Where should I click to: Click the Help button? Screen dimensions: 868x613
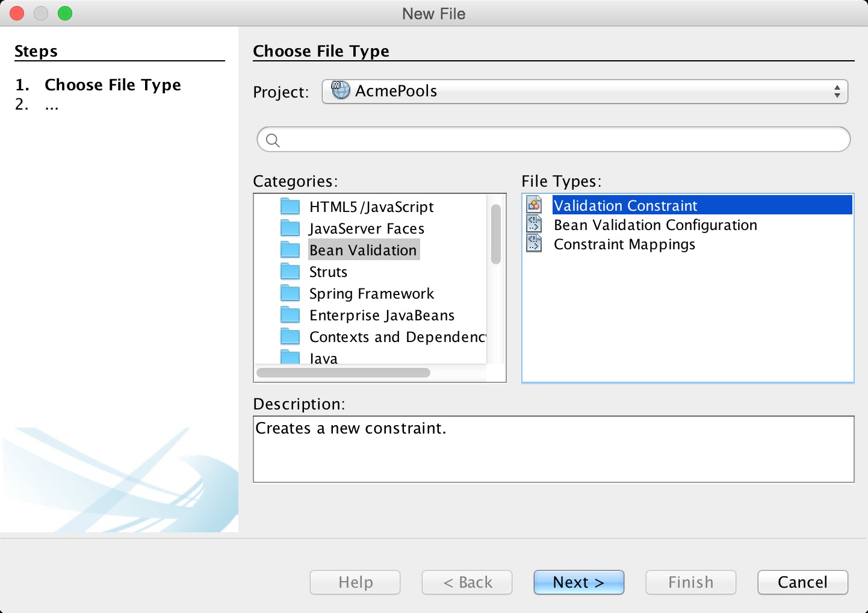pyautogui.click(x=355, y=582)
